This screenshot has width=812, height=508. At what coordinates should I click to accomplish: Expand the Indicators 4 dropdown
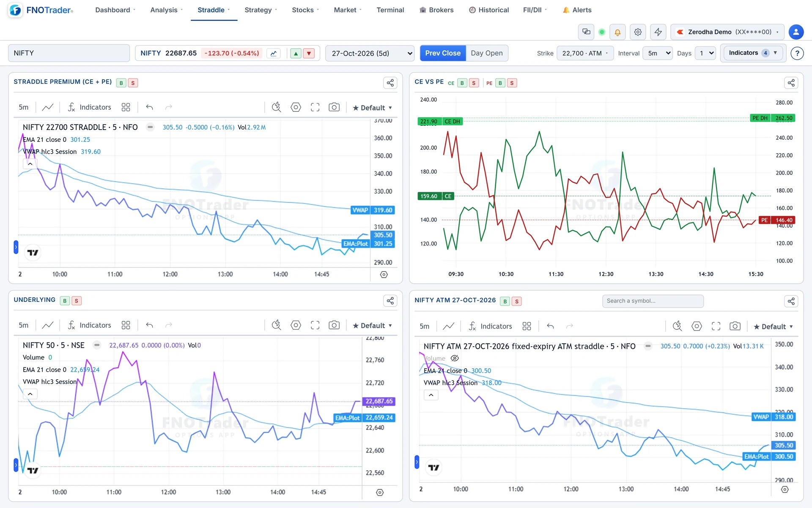(753, 53)
